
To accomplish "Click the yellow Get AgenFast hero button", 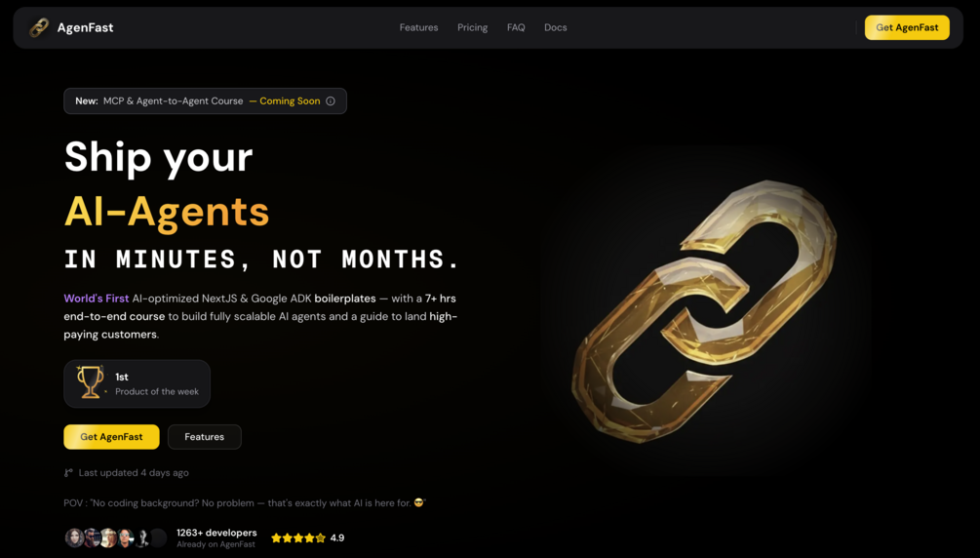I will 111,437.
